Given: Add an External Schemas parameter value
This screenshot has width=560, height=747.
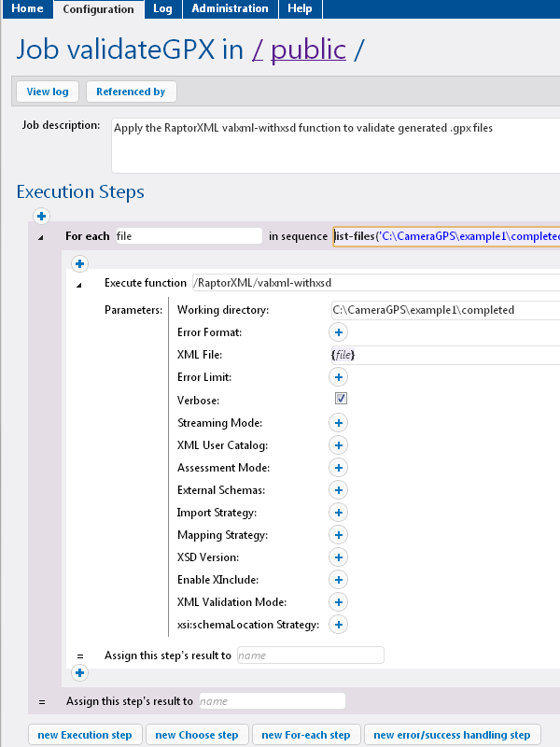Looking at the screenshot, I should [x=339, y=490].
